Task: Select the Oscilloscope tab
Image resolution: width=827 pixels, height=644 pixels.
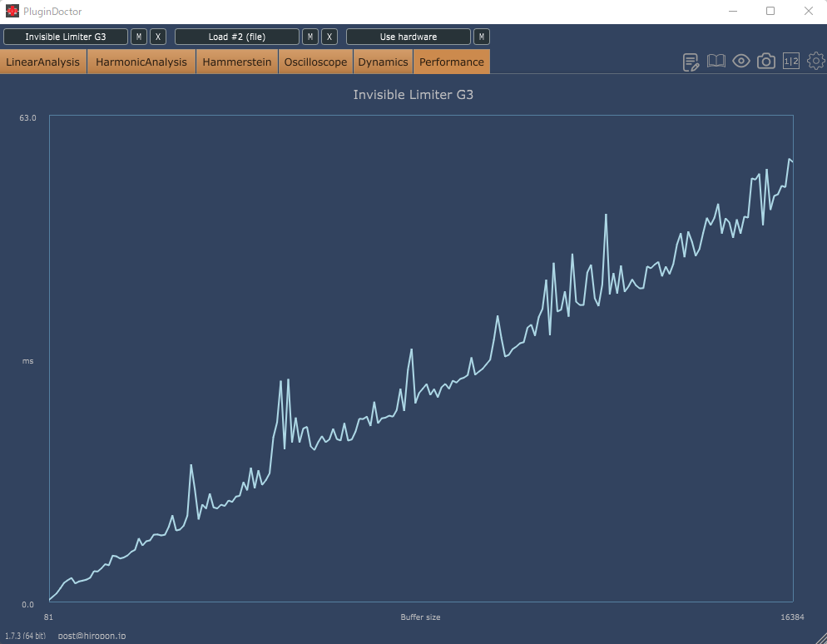Action: click(x=315, y=62)
